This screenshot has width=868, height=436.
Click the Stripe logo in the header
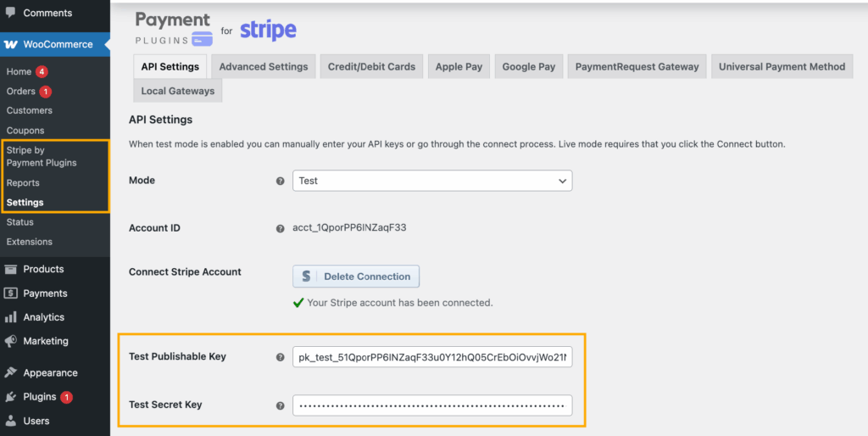click(268, 31)
